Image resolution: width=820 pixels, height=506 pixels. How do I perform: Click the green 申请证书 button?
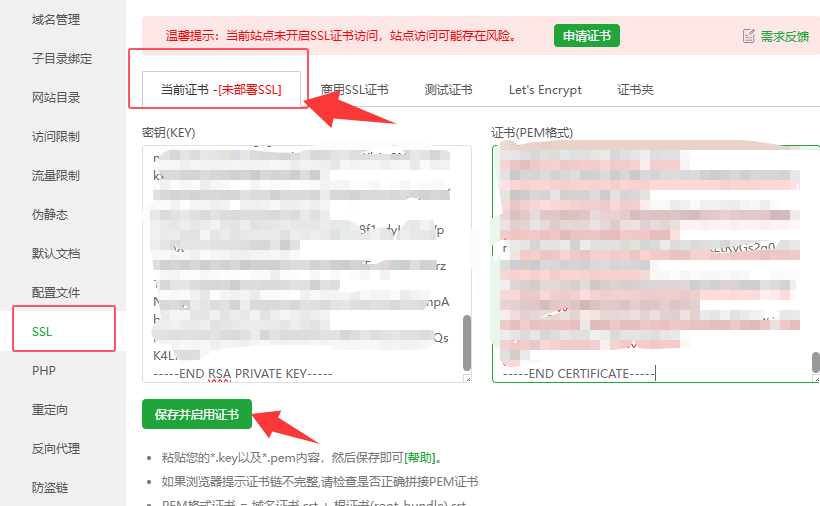point(586,36)
